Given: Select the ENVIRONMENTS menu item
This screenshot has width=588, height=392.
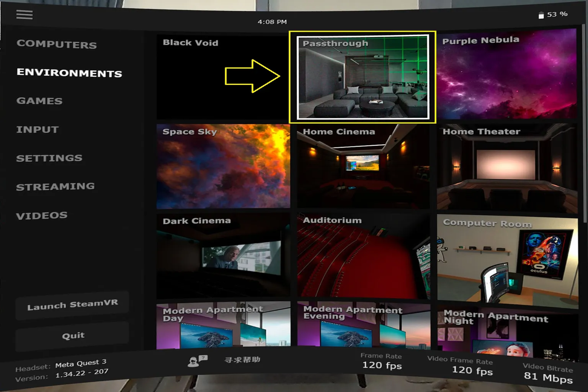Looking at the screenshot, I should point(69,72).
